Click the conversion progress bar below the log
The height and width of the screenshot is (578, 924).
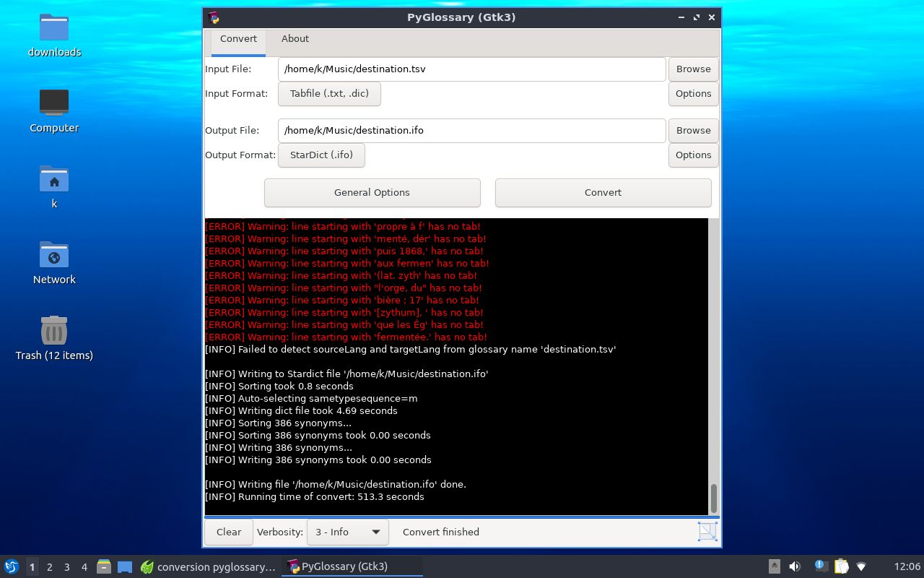click(462, 517)
